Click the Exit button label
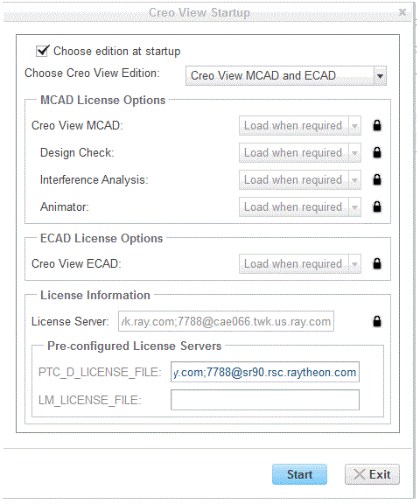420x504 pixels. click(x=380, y=474)
